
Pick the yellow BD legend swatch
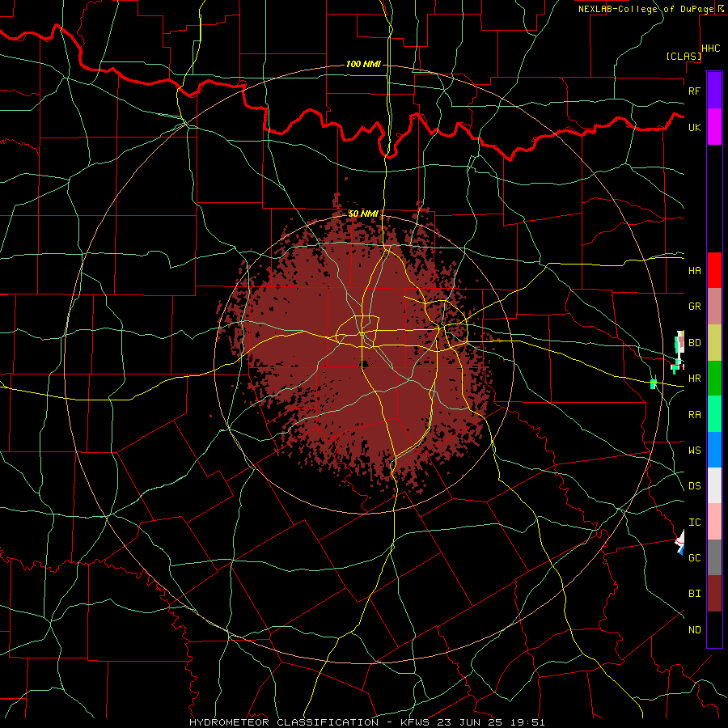(714, 342)
